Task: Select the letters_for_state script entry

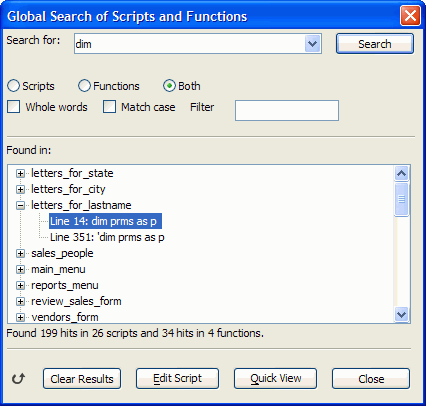Action: point(72,173)
